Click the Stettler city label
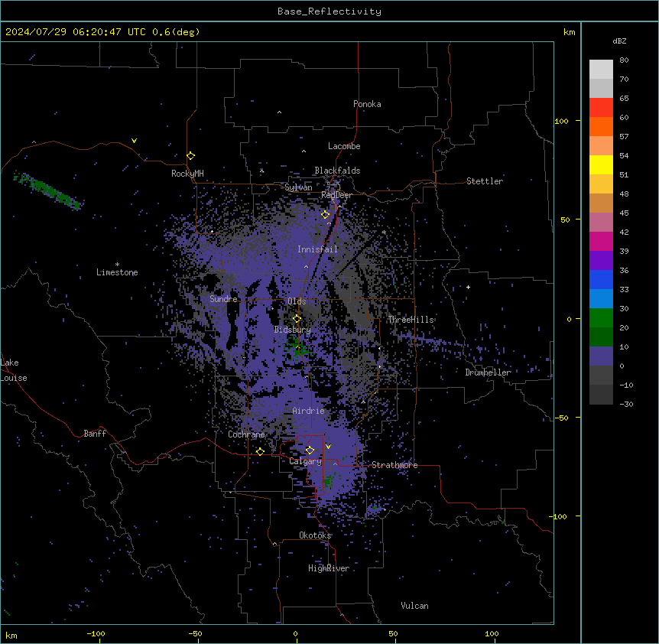 [x=485, y=181]
